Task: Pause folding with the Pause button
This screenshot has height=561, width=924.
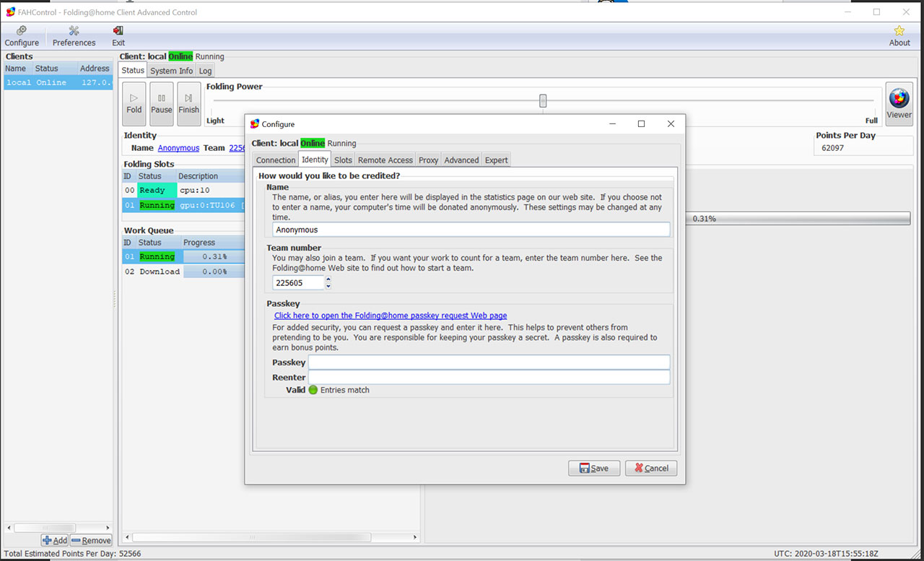Action: (161, 103)
